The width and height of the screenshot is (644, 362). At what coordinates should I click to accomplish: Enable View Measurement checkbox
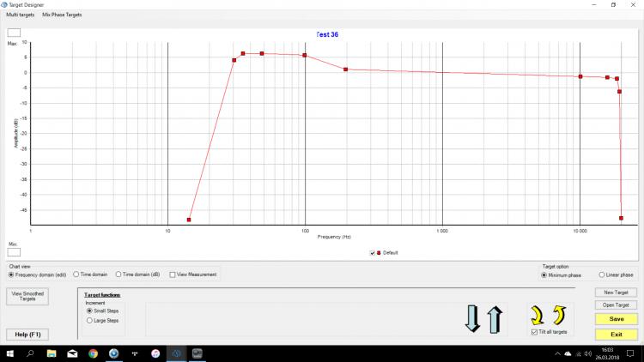coord(193,275)
